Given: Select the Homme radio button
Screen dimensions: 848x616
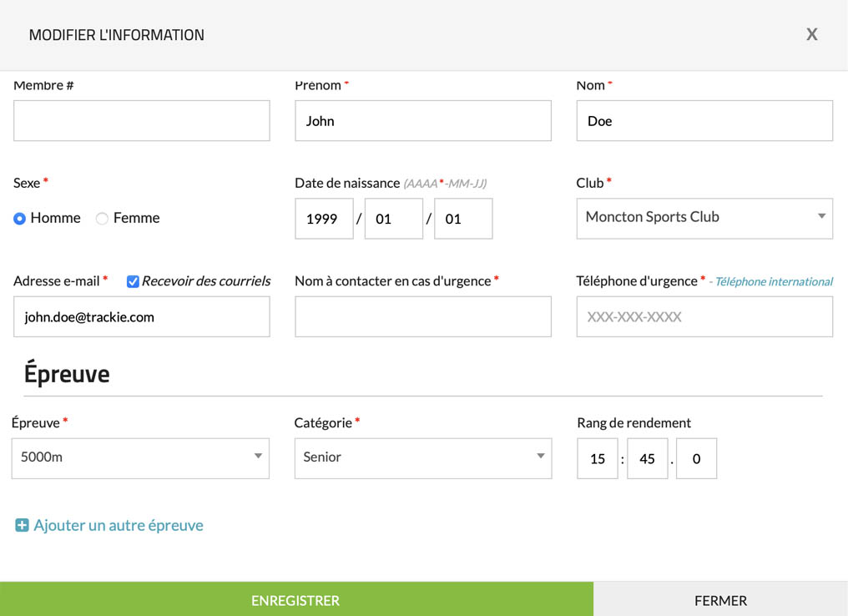Looking at the screenshot, I should click(20, 219).
